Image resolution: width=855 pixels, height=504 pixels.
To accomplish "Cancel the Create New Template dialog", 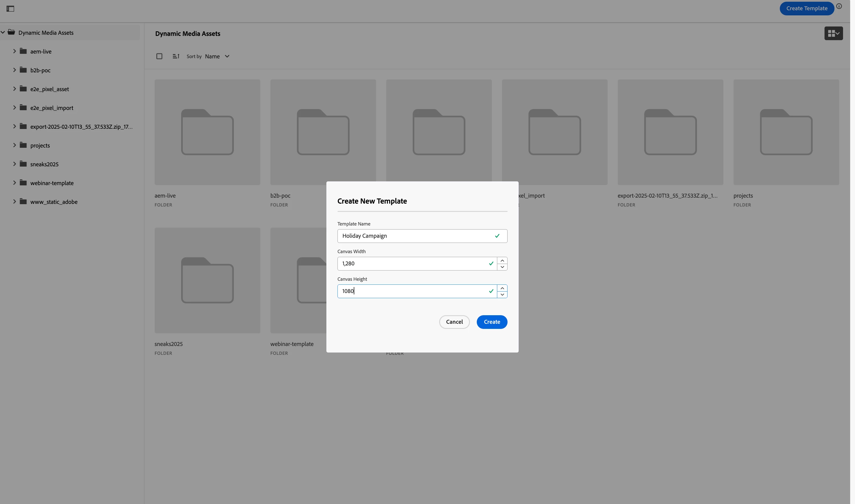I will pos(457,322).
